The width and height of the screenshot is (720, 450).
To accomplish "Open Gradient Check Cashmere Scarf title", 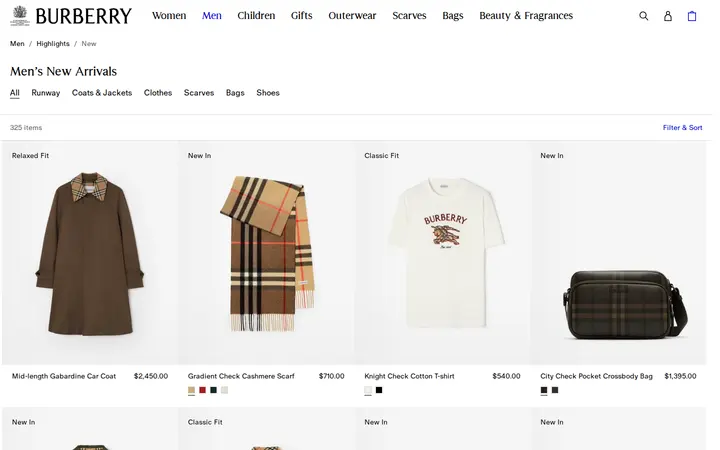I will click(241, 376).
